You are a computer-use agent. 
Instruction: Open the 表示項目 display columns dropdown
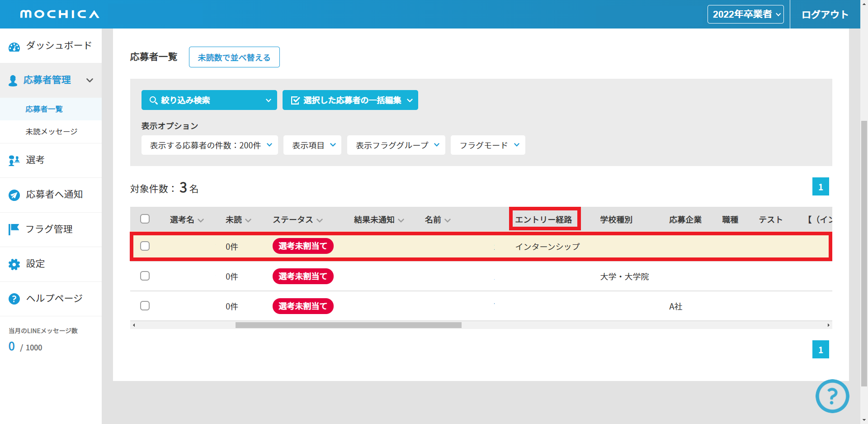click(x=312, y=145)
